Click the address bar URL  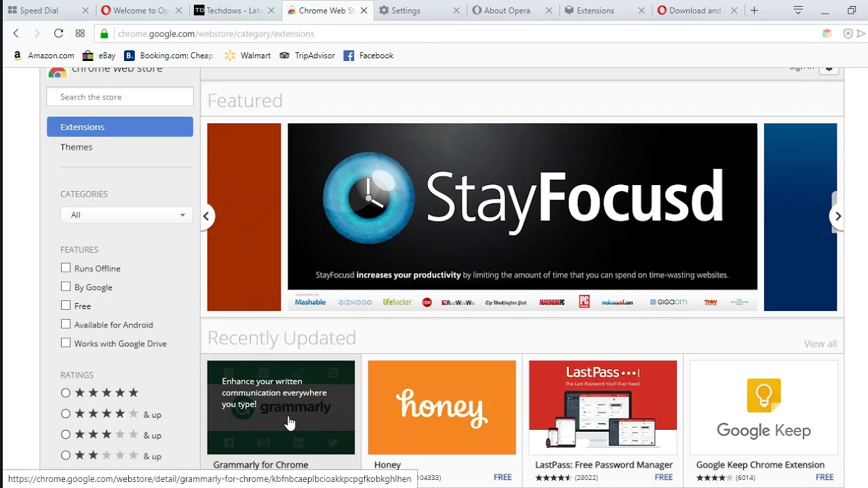tap(216, 33)
